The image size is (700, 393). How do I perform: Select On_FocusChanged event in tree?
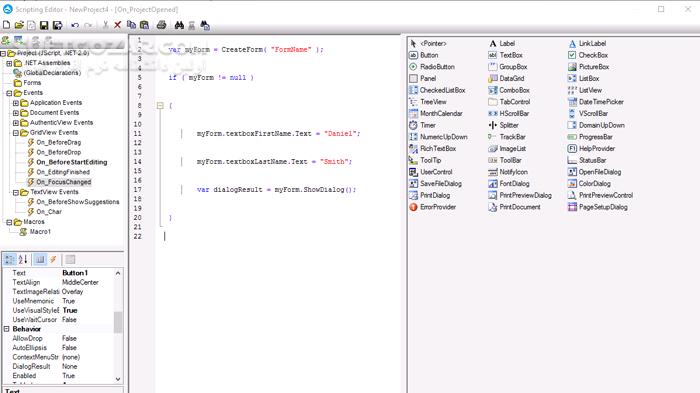tap(63, 182)
